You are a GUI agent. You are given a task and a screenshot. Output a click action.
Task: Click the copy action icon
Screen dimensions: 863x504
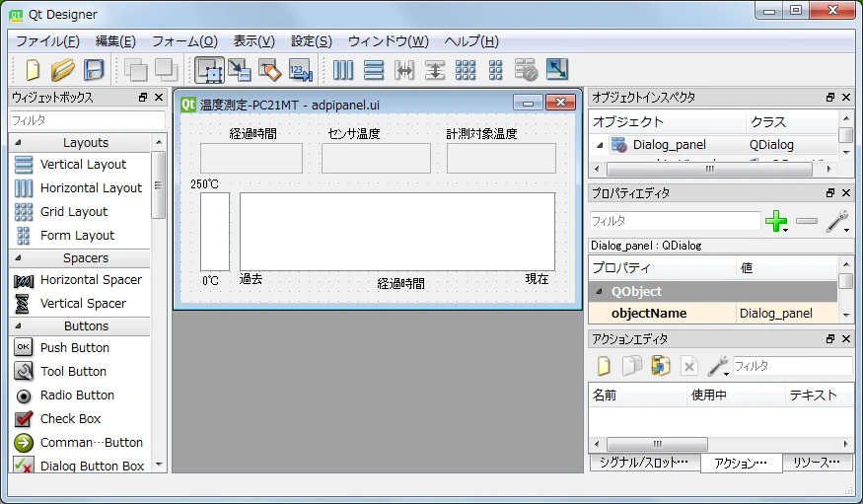tap(632, 365)
